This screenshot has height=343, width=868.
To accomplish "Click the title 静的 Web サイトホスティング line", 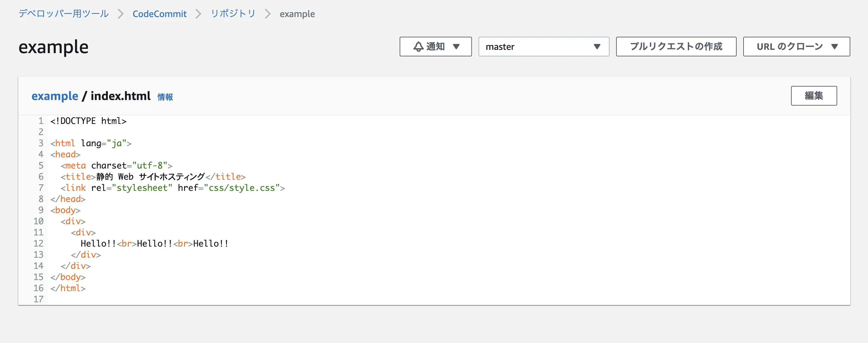I will 153,176.
